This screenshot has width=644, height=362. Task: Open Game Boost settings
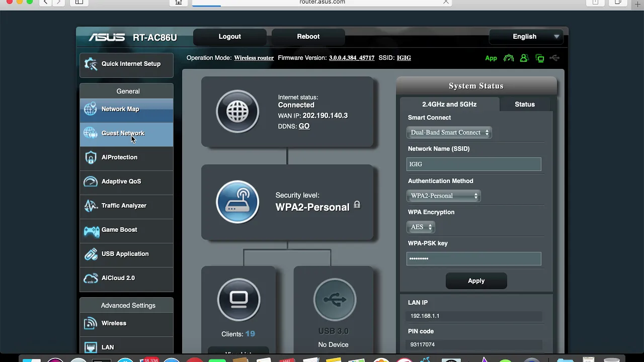pyautogui.click(x=126, y=230)
